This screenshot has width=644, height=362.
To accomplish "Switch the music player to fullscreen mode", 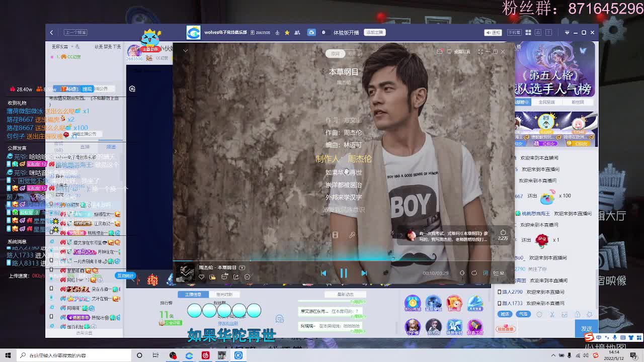I will pos(480,51).
